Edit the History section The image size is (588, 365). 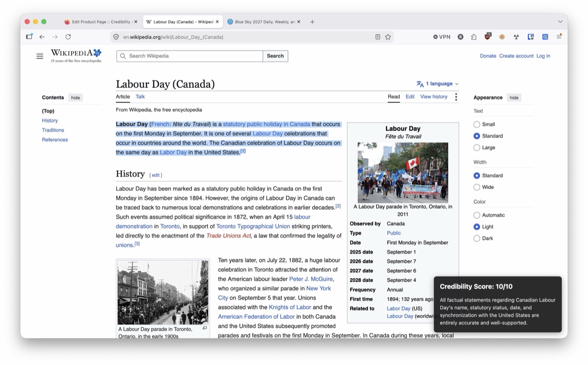156,175
